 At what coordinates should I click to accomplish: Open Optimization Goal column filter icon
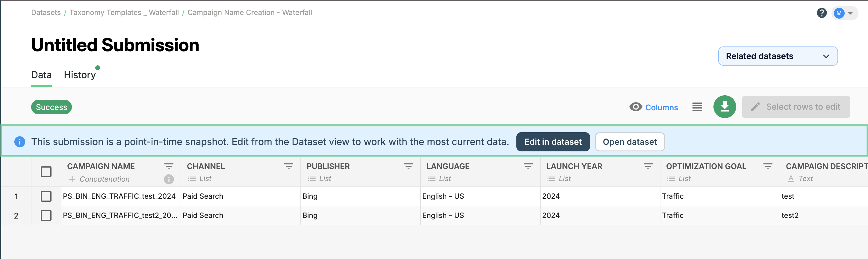(768, 166)
